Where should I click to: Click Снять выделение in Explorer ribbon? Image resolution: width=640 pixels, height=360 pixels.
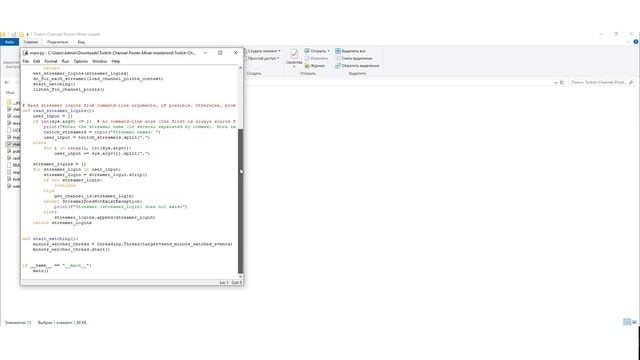tap(353, 58)
